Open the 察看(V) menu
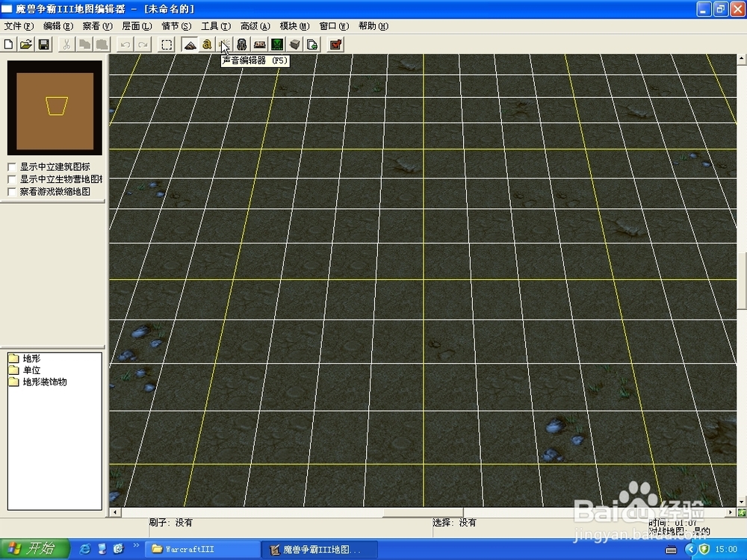 97,26
